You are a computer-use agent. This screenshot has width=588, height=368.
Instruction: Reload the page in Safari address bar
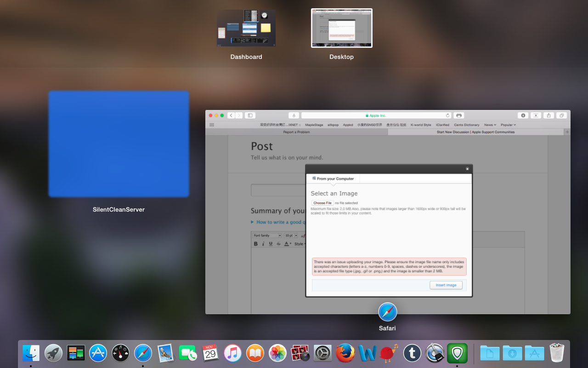click(x=447, y=115)
